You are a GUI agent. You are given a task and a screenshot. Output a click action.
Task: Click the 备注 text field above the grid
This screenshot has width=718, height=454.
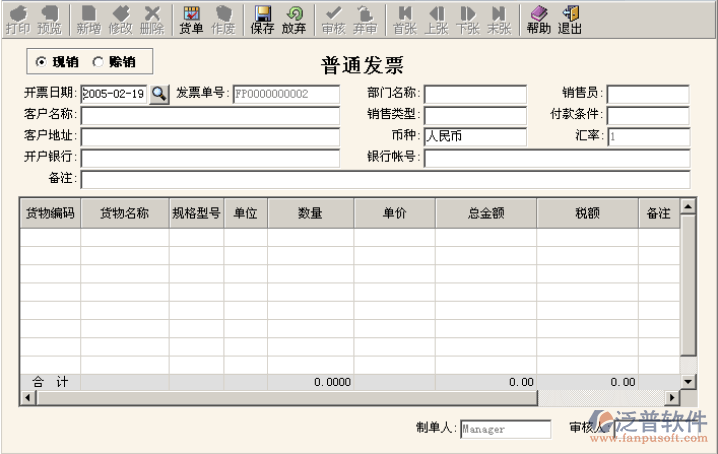click(384, 179)
